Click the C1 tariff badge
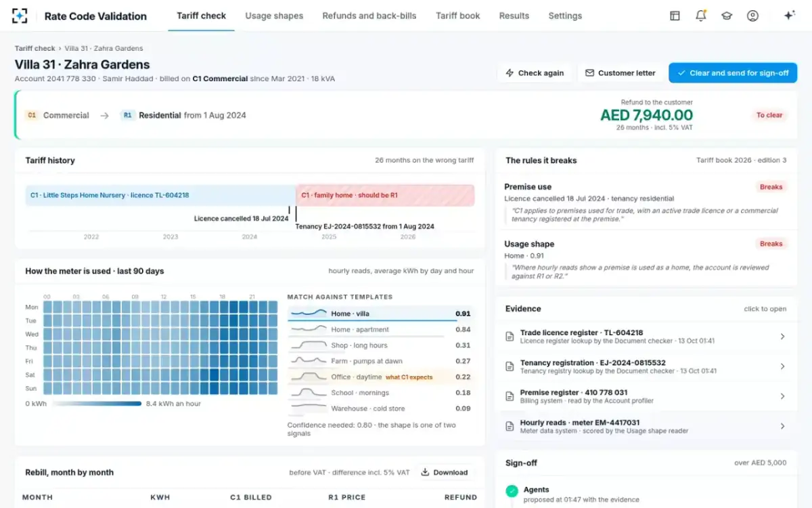812x508 pixels. (x=32, y=115)
